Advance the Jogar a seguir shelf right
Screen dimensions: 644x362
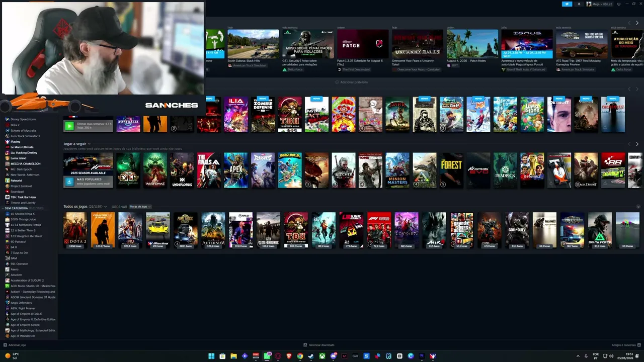coord(637,144)
